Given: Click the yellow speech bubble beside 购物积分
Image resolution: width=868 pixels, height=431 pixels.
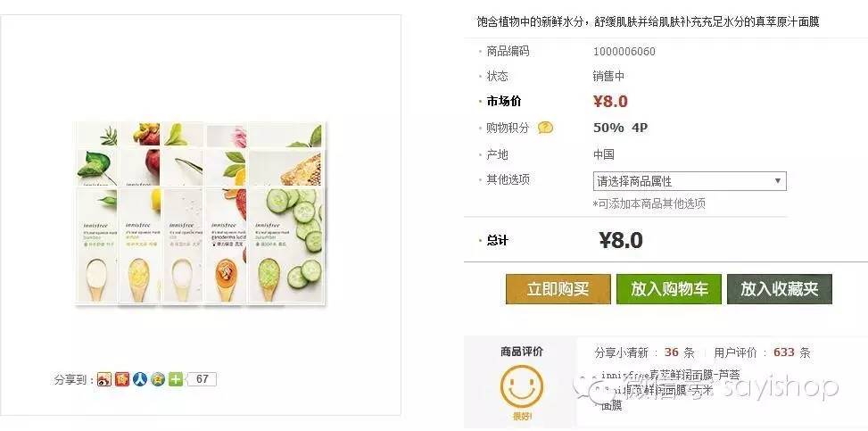Looking at the screenshot, I should click(545, 128).
